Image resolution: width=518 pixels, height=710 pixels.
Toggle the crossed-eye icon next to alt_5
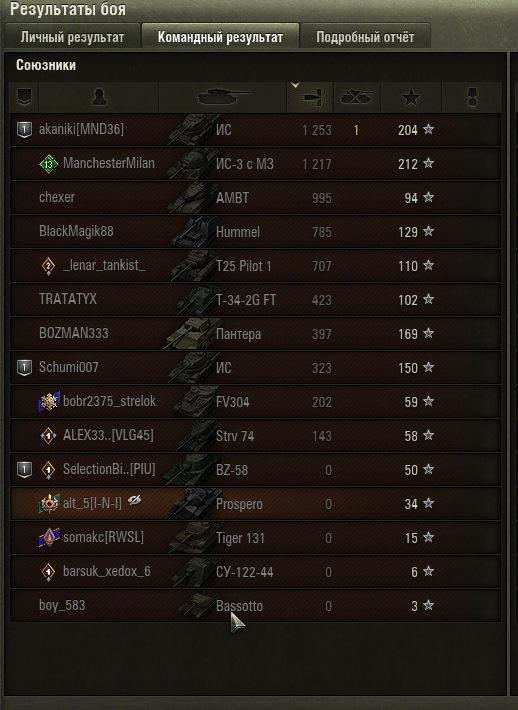coord(134,500)
